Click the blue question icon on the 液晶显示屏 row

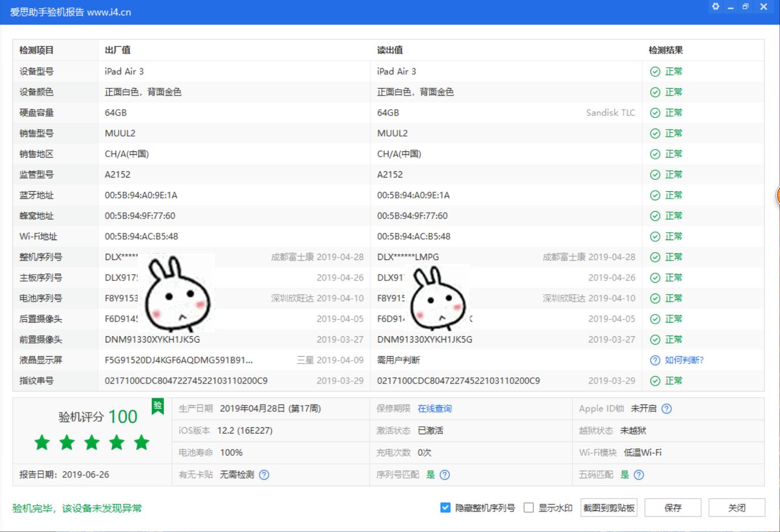[655, 360]
